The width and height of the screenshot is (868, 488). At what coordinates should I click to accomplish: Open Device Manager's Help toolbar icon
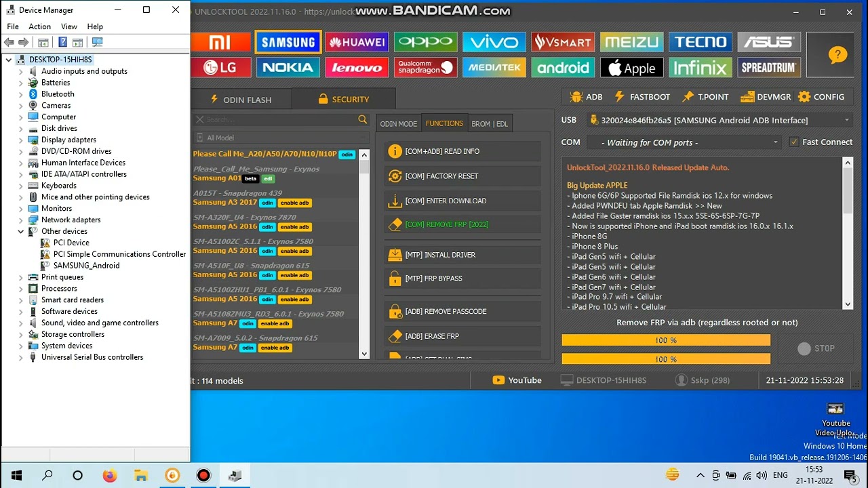click(62, 42)
